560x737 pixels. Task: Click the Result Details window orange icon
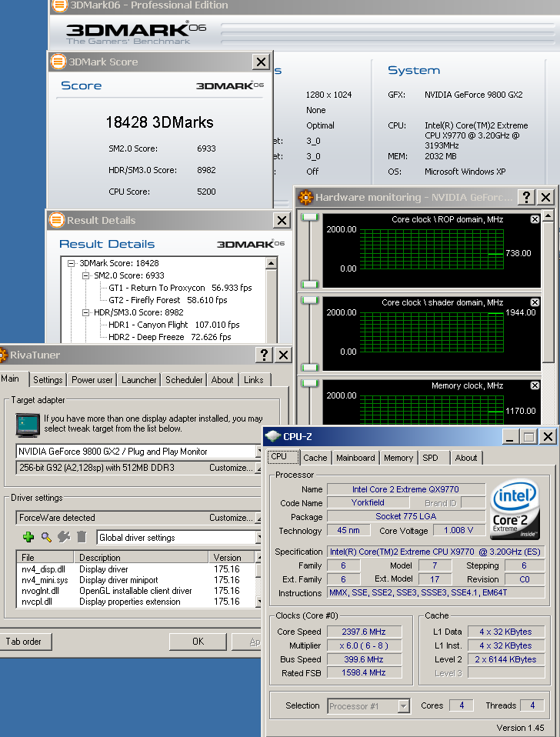(57, 219)
